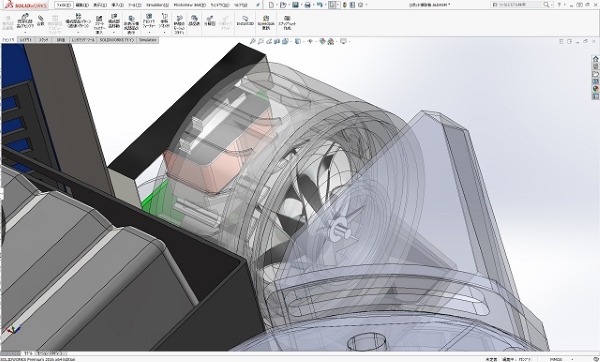Click the Take Snapshot icon
600x362 pixels.
[287, 22]
